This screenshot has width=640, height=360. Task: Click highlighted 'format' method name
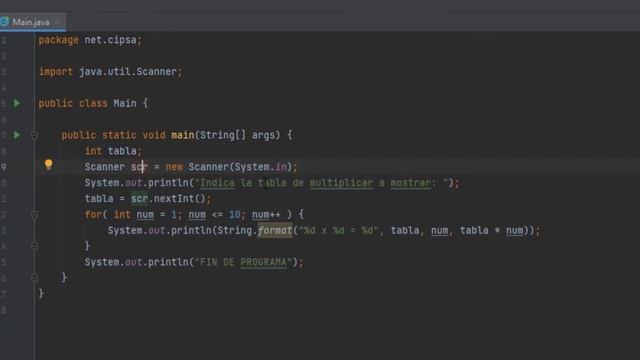(x=275, y=231)
